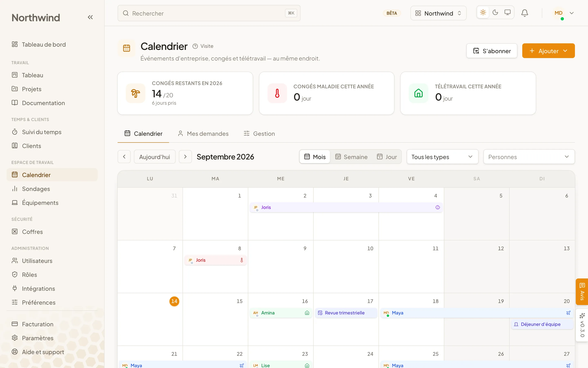Select Jour calendar view

pos(386,157)
